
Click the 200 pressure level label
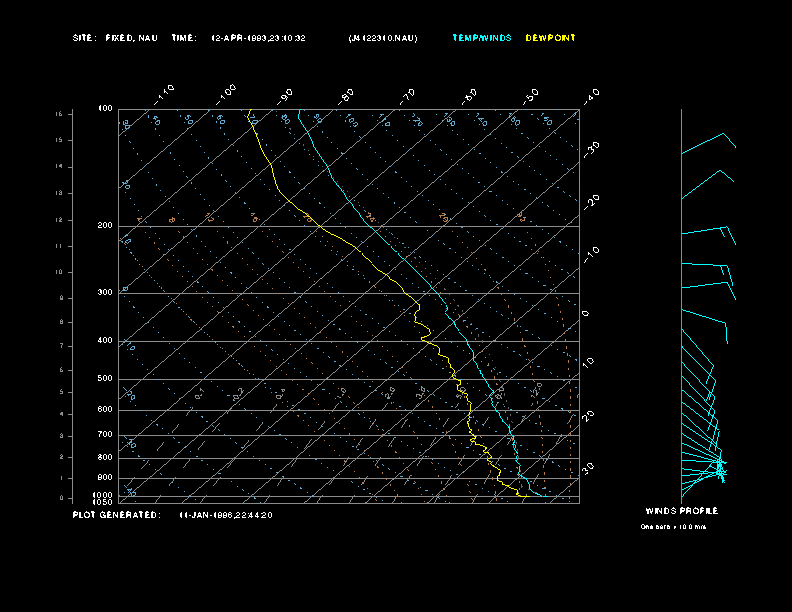[105, 226]
